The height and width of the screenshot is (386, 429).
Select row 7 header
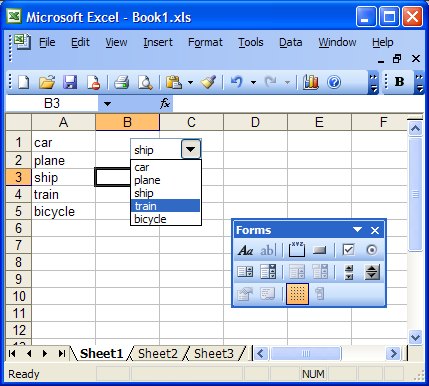[19, 245]
